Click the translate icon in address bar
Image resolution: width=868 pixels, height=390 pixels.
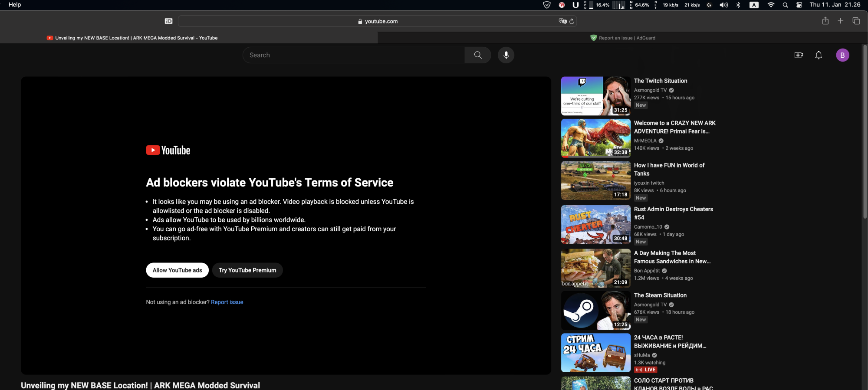pos(562,21)
